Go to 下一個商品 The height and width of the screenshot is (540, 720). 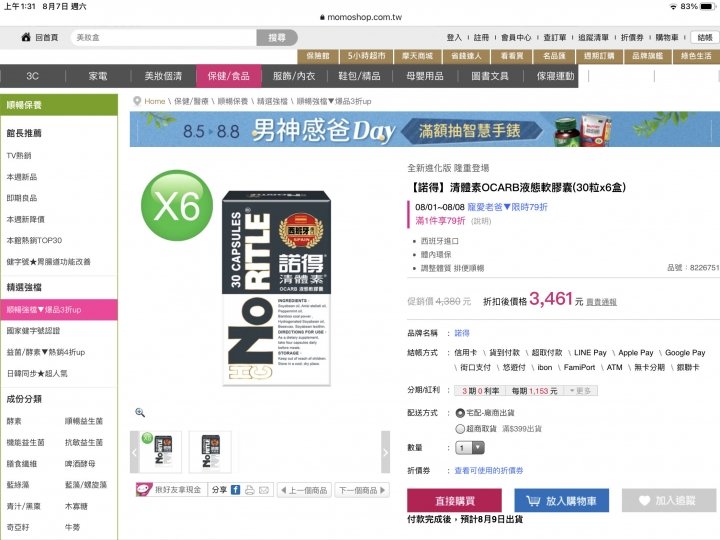point(362,490)
